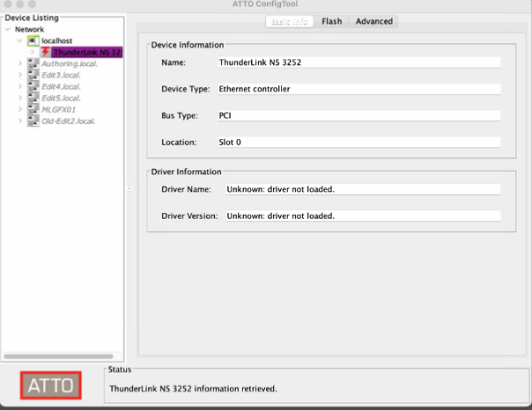Screen dimensions: 532x410
Task: Click the Device Type field Ethernet controller
Action: click(x=359, y=89)
